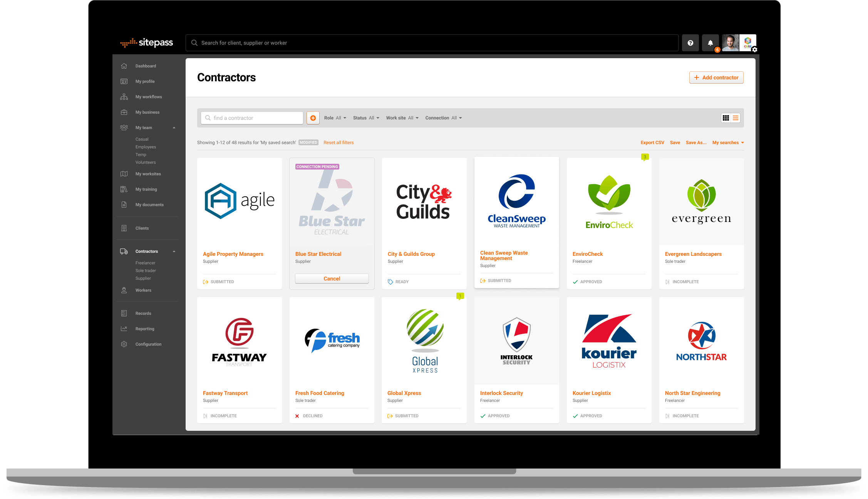The height and width of the screenshot is (499, 868).
Task: Click the Dashboard sidebar icon
Action: (125, 66)
